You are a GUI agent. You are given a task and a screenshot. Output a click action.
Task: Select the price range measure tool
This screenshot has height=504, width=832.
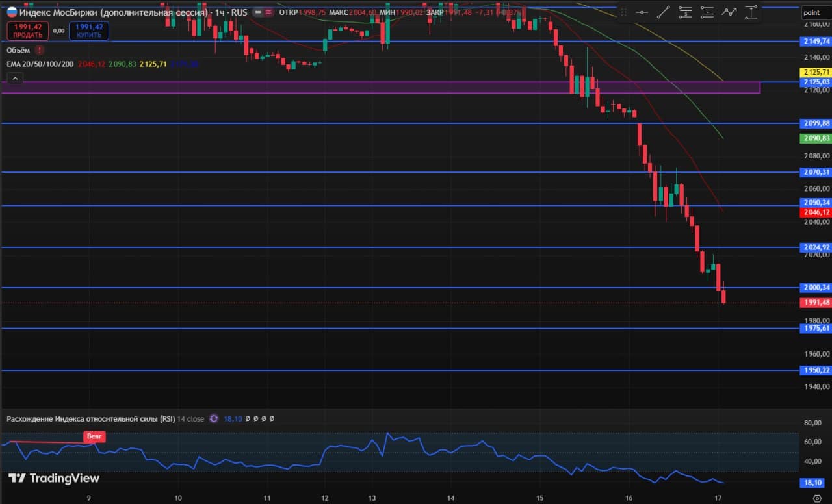[x=751, y=12]
